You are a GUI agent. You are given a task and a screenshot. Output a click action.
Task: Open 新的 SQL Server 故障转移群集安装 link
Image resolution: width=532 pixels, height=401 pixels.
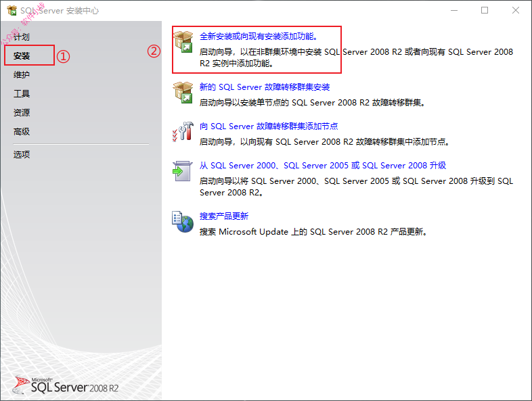[265, 87]
